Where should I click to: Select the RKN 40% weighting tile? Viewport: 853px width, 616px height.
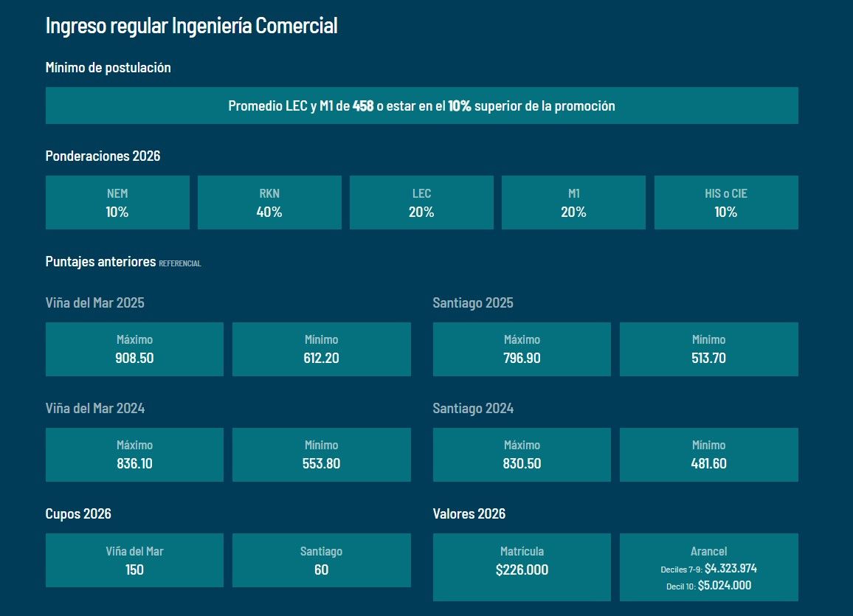[269, 203]
